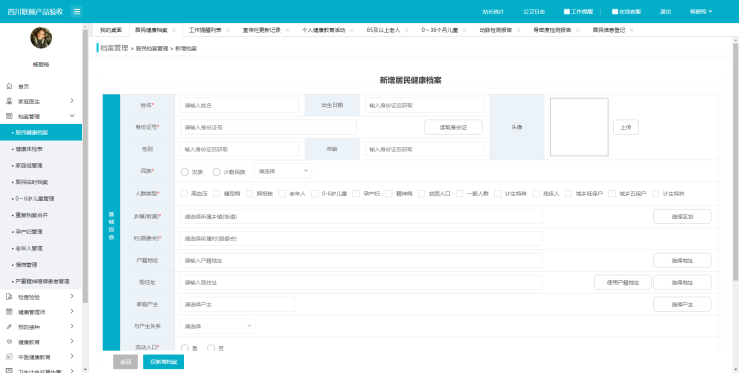The image size is (740, 374).
Task: Click the 使用户籍地址 button
Action: [x=623, y=282]
